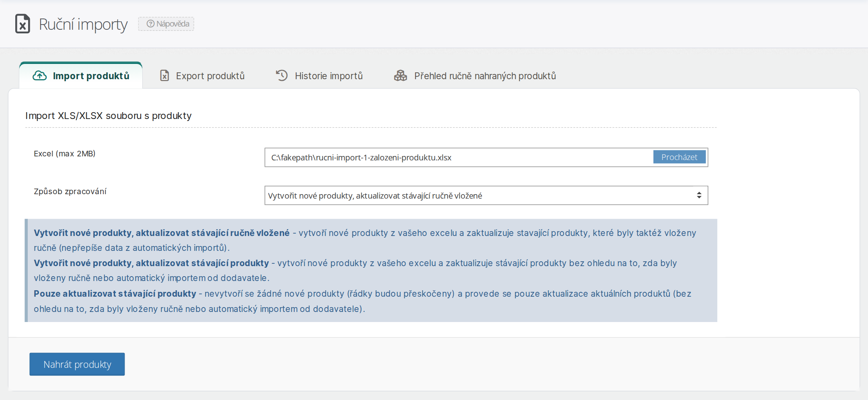Switch to the Export produktů tab
The image size is (868, 400).
point(202,76)
